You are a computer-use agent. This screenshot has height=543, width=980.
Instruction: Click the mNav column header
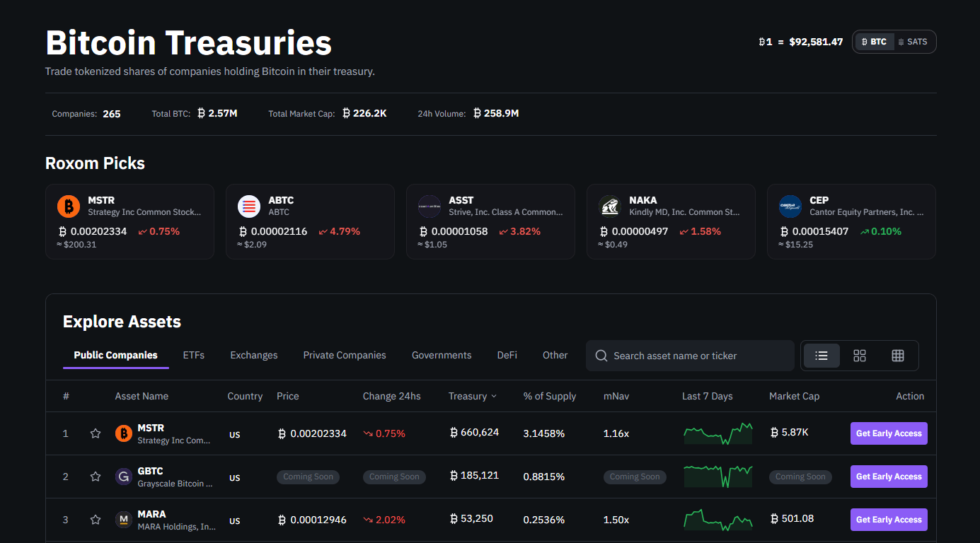coord(616,396)
